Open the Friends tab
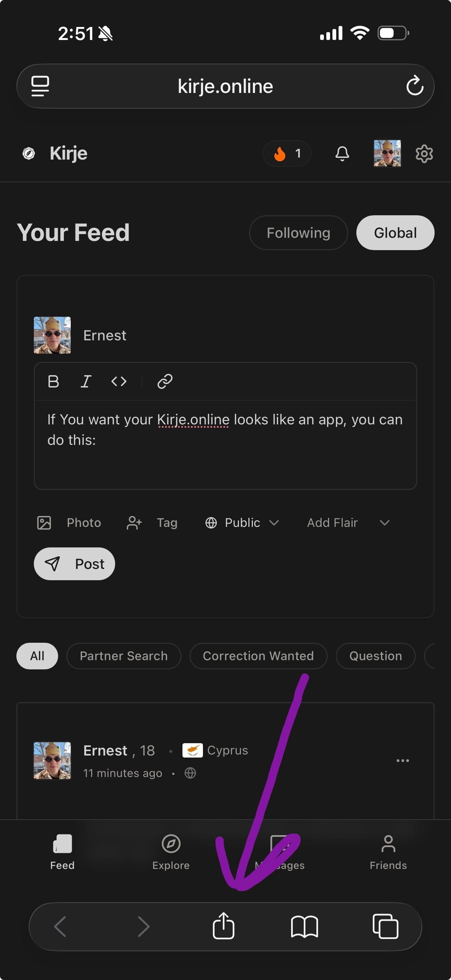Screen dimensions: 451x980 coord(388,852)
